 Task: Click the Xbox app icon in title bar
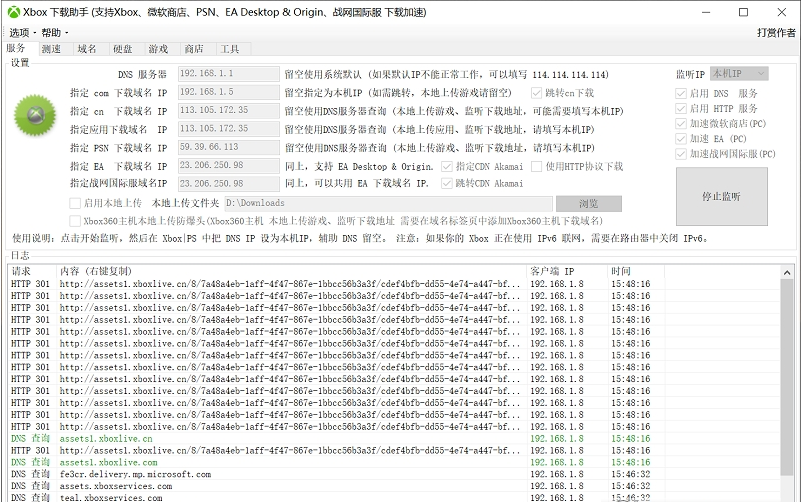point(14,12)
